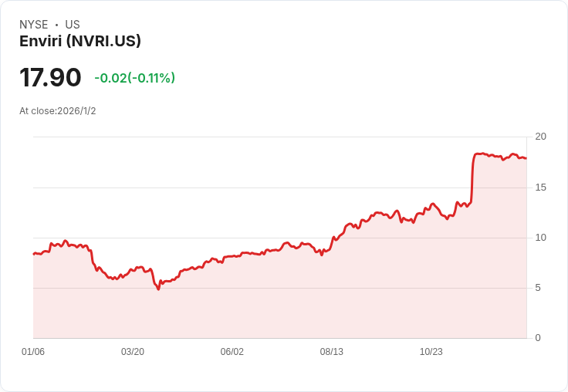Click the sharp vertical price jump on chart
The height and width of the screenshot is (392, 568).
(472, 177)
